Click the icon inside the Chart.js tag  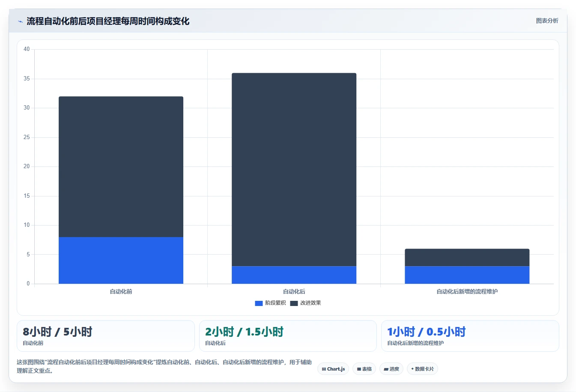324,369
